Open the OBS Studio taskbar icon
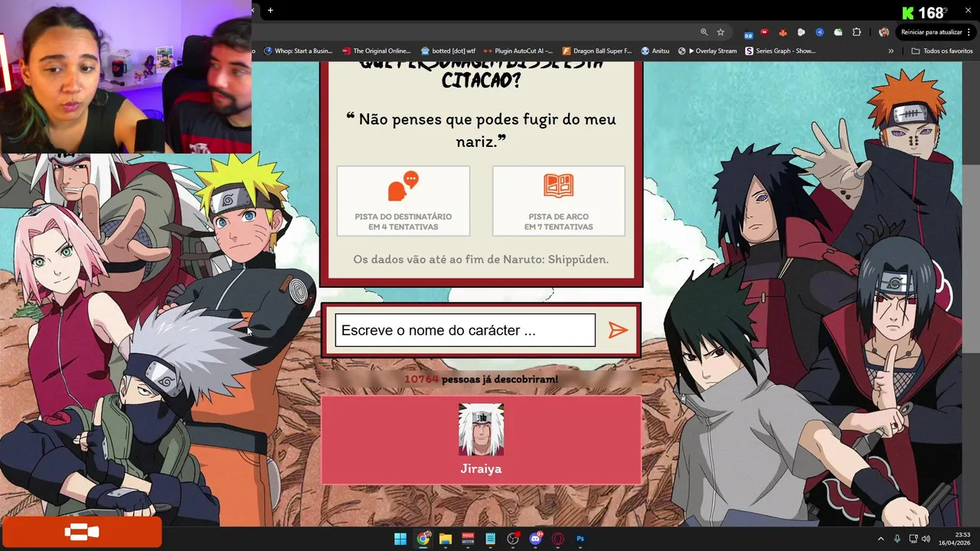Image resolution: width=980 pixels, height=551 pixels. coord(513,539)
